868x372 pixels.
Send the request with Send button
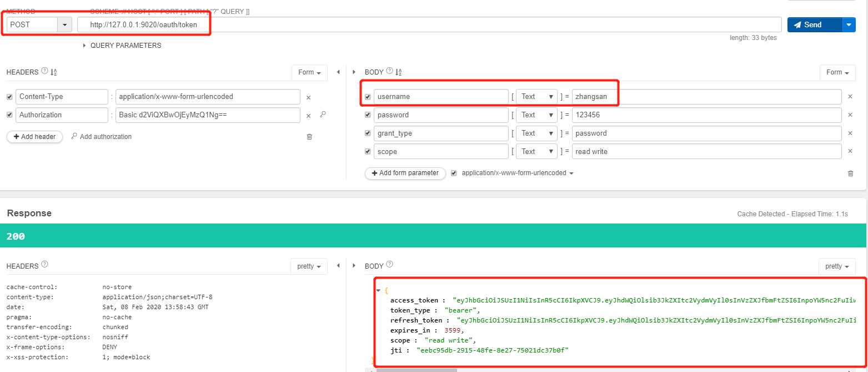tap(815, 24)
